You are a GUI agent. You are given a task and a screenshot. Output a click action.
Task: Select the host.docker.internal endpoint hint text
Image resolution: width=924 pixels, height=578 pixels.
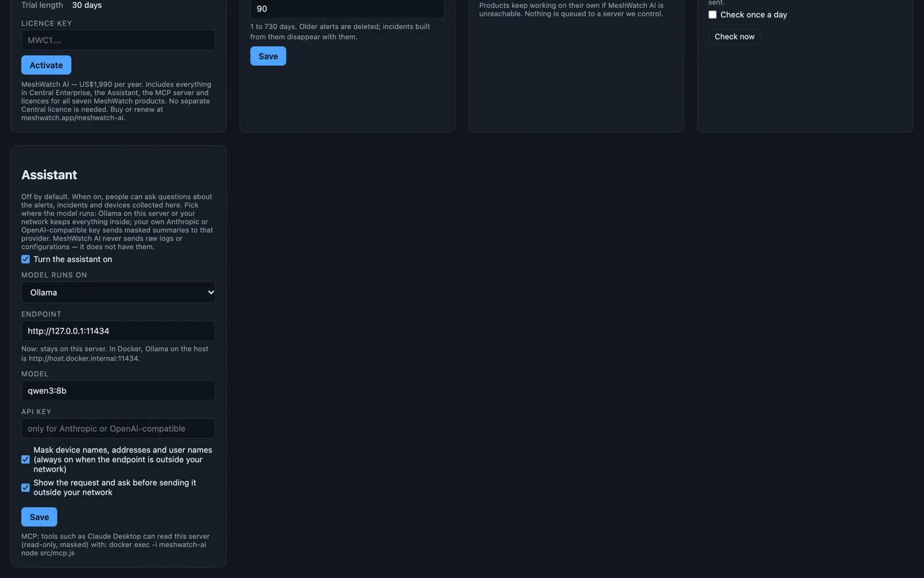(115, 354)
